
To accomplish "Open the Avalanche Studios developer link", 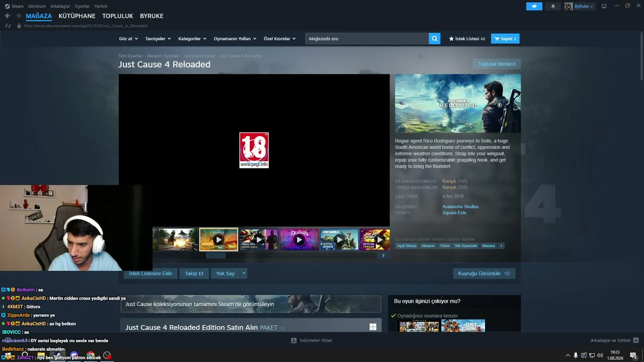I will pyautogui.click(x=460, y=207).
